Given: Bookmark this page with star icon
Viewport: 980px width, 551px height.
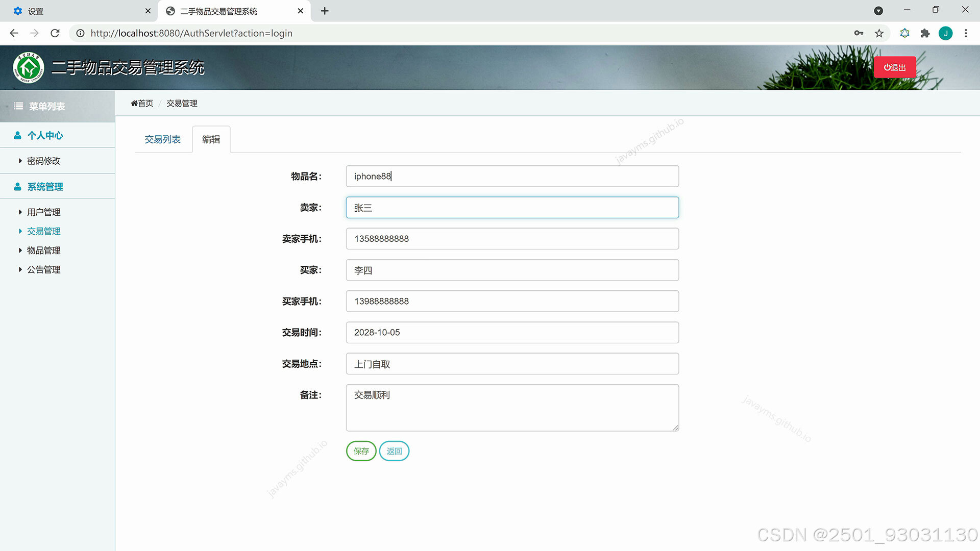Looking at the screenshot, I should tap(879, 33).
